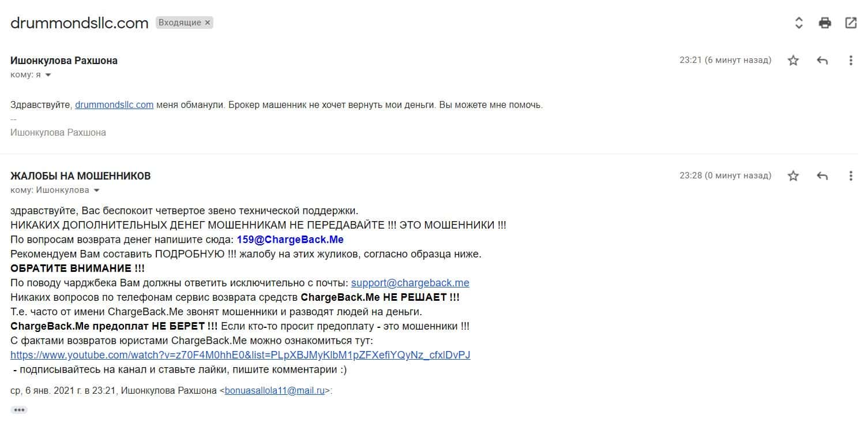The image size is (868, 422).
Task: Expand all messages with the up-down arrows
Action: [x=799, y=23]
